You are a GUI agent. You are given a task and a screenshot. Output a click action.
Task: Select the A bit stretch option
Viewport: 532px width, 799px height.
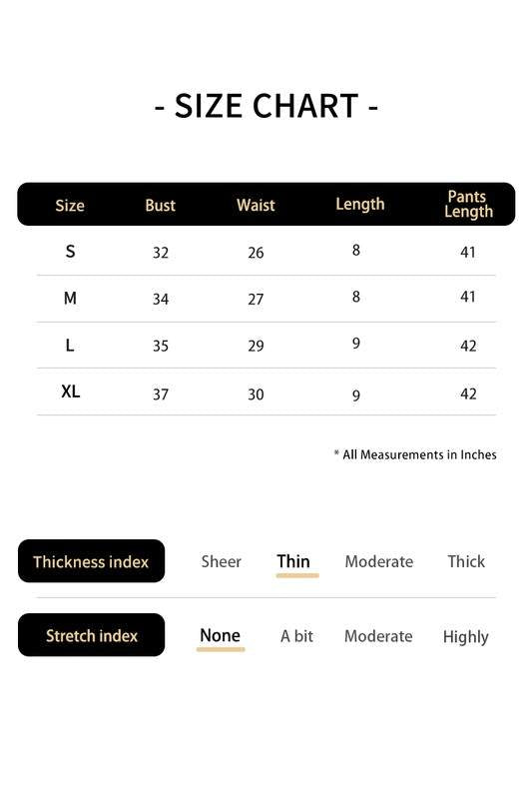[296, 636]
